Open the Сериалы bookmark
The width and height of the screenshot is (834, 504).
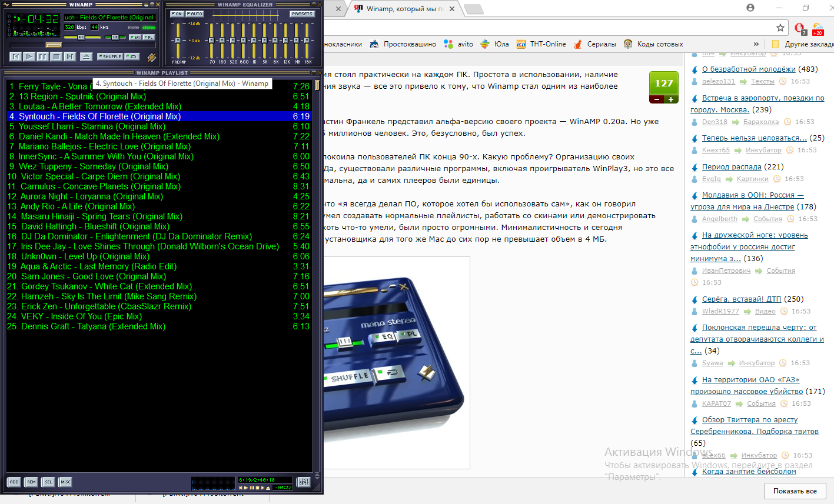coord(595,44)
